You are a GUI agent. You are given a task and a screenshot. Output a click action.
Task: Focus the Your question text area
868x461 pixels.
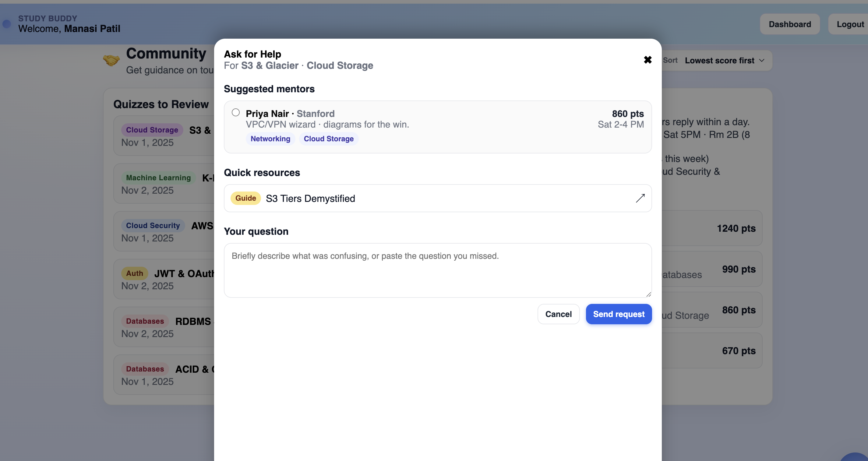coord(437,270)
